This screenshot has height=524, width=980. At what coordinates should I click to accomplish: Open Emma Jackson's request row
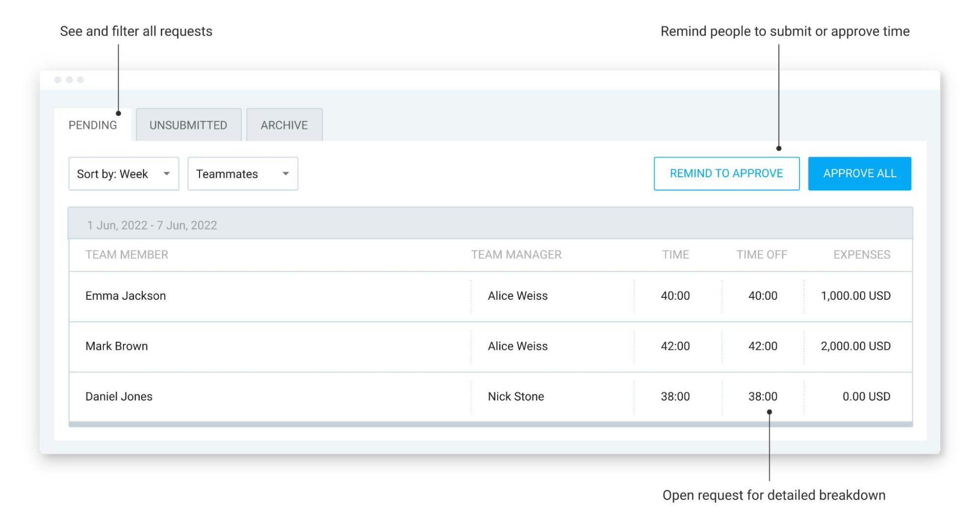[x=490, y=296]
